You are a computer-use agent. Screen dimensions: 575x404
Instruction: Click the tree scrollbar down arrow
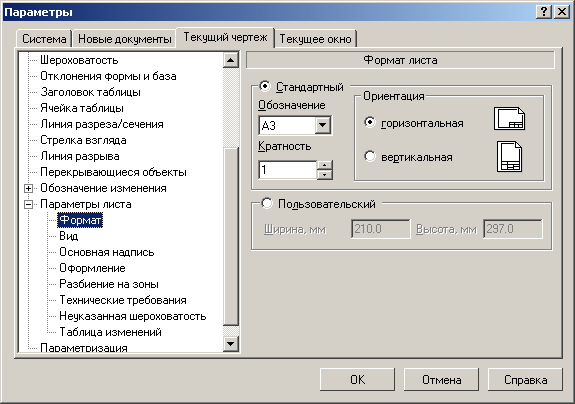pos(231,344)
